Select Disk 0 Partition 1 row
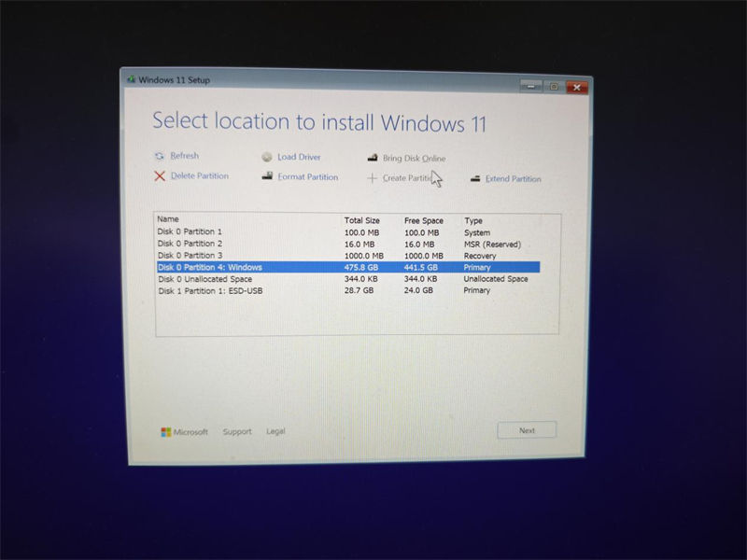 [x=348, y=231]
